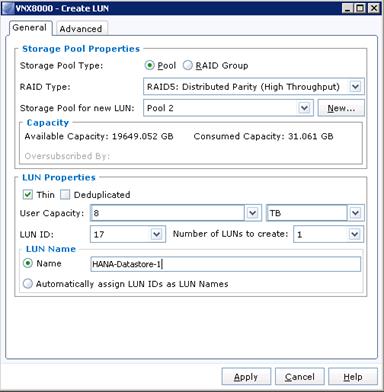Open the RAID Type dropdown
The height and width of the screenshot is (392, 384).
click(355, 87)
